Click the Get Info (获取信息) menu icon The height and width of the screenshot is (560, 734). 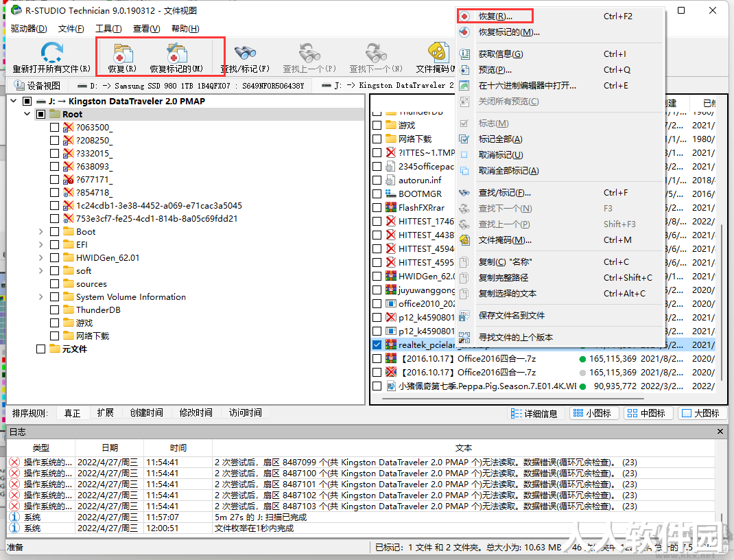(x=464, y=54)
